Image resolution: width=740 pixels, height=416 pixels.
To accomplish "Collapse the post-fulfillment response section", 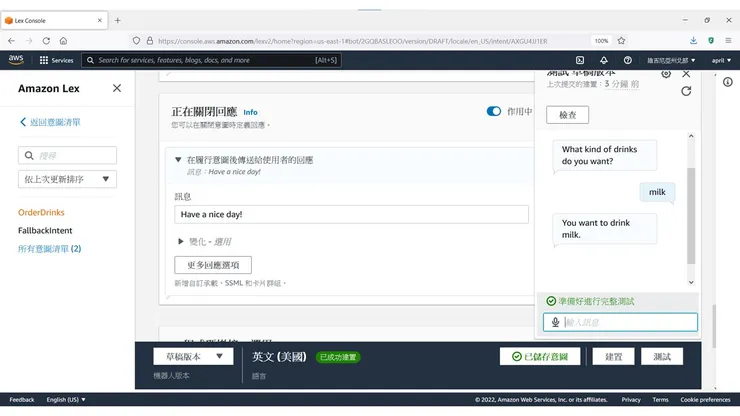I will click(178, 160).
